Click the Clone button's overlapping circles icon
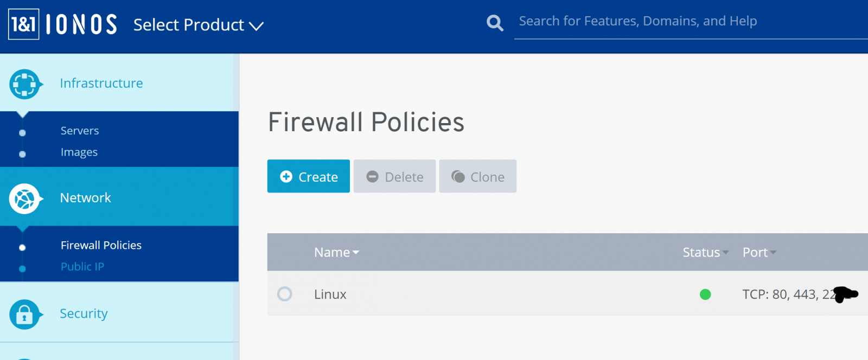The height and width of the screenshot is (360, 868). [458, 177]
